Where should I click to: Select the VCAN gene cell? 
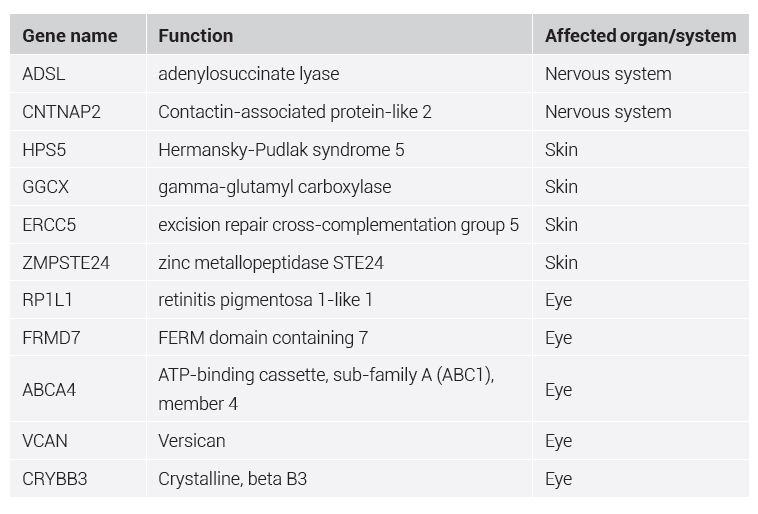click(x=46, y=441)
